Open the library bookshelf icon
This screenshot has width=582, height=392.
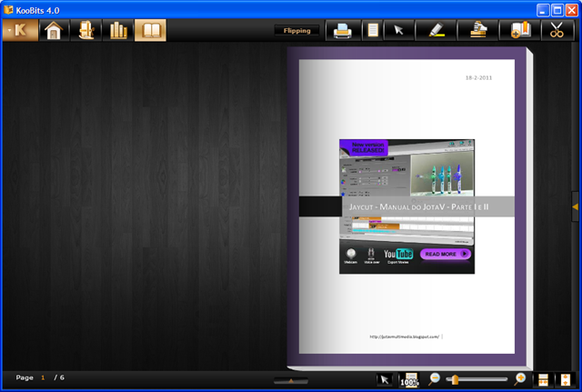118,30
